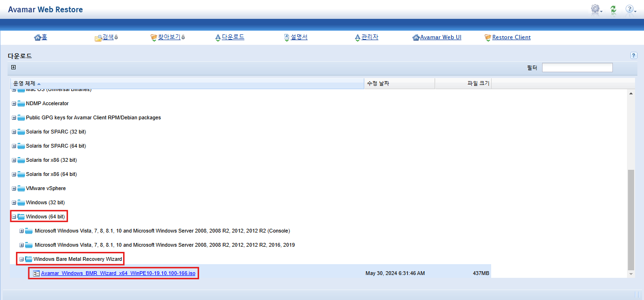Click the download panel help icon
The image size is (644, 300).
[x=634, y=56]
